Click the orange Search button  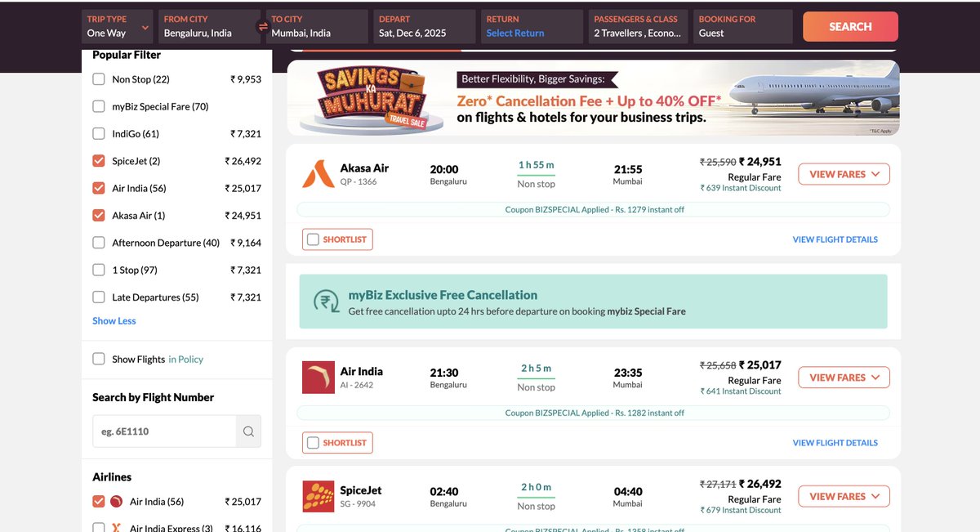pos(850,26)
